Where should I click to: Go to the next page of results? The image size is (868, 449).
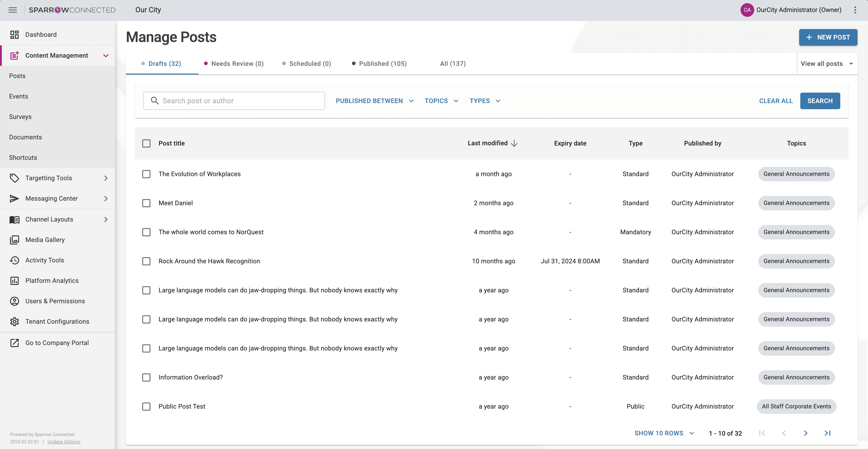click(806, 433)
